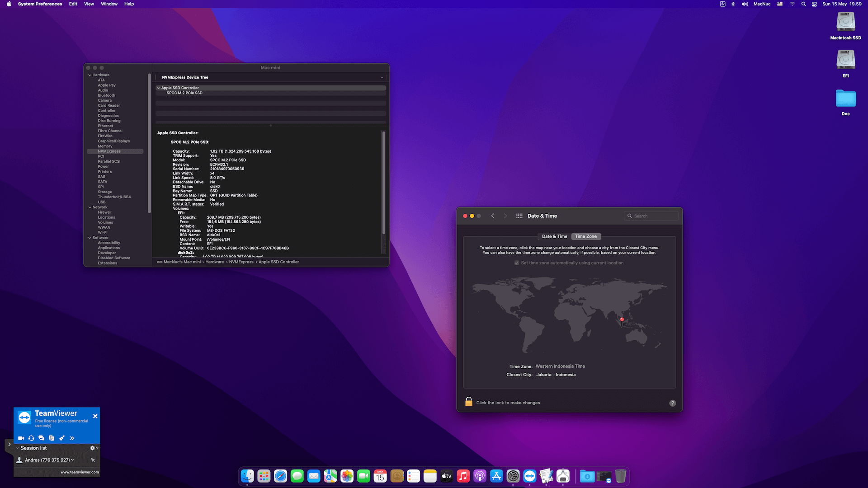Collapse the NVMExpress Device Tree section

click(x=382, y=77)
